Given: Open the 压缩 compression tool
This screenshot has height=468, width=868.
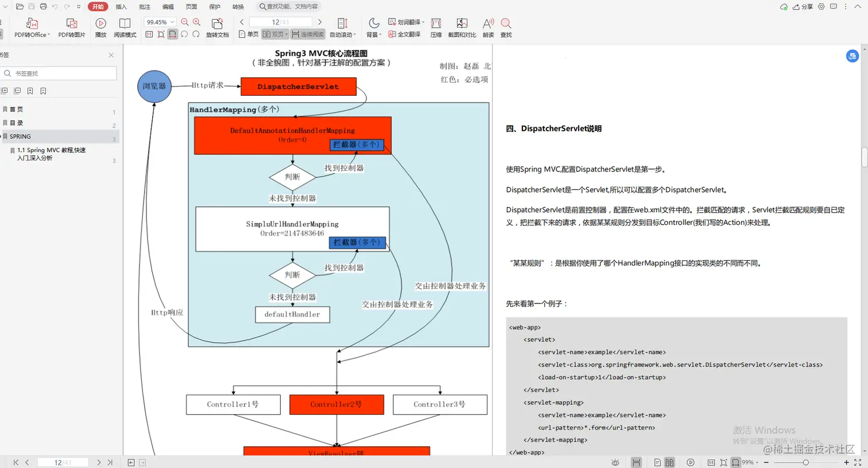Looking at the screenshot, I should pyautogui.click(x=436, y=27).
